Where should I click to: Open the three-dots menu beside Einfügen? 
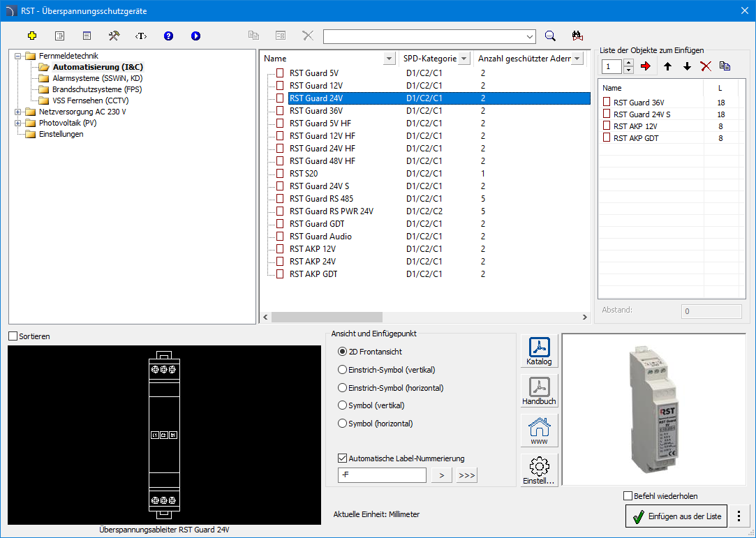click(739, 516)
